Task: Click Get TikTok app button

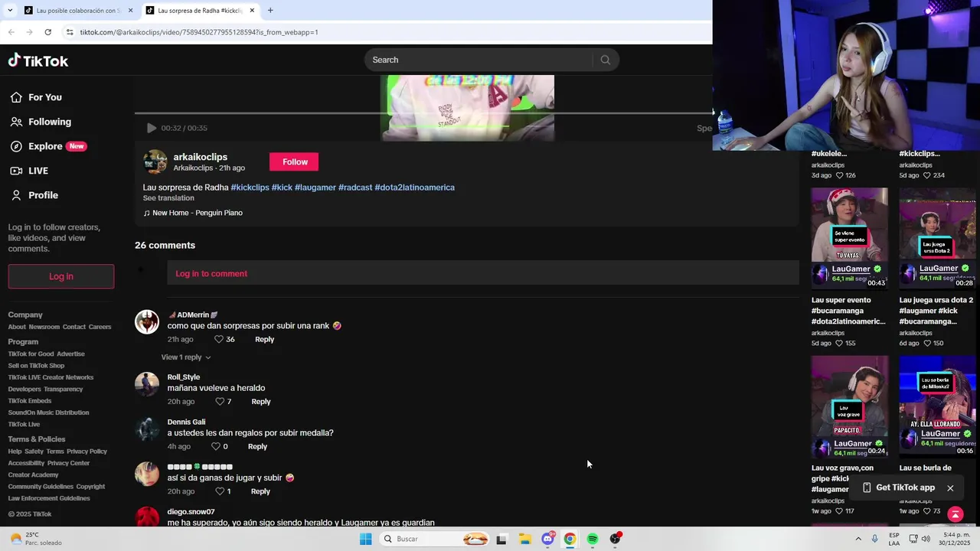Action: tap(898, 487)
